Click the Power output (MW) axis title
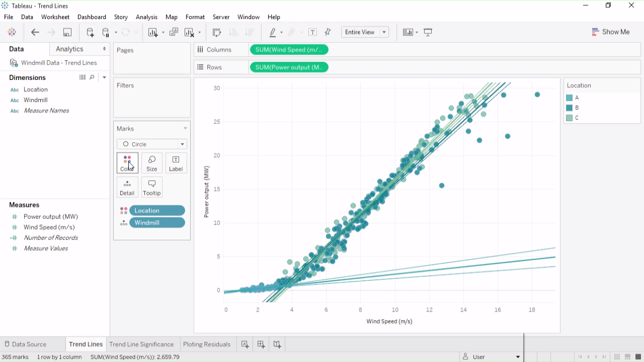The width and height of the screenshot is (644, 362). (207, 192)
